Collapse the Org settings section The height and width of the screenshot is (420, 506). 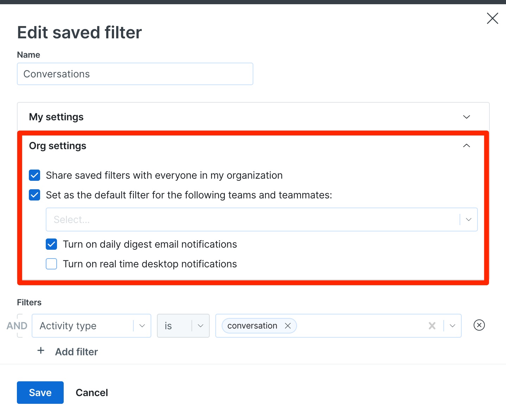tap(467, 146)
